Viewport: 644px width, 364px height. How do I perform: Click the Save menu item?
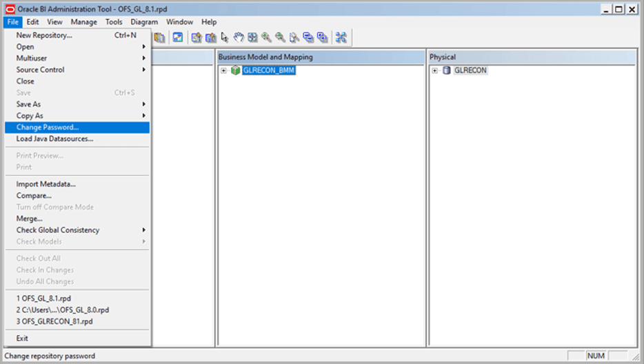coord(77,93)
